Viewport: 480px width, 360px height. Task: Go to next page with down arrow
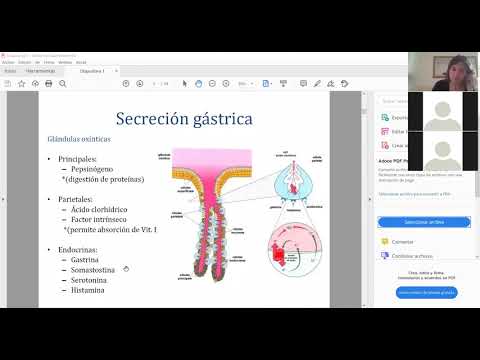pos(140,84)
